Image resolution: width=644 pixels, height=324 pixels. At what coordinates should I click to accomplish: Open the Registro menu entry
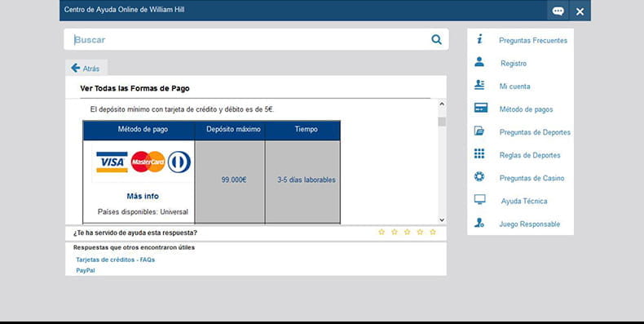pyautogui.click(x=514, y=64)
